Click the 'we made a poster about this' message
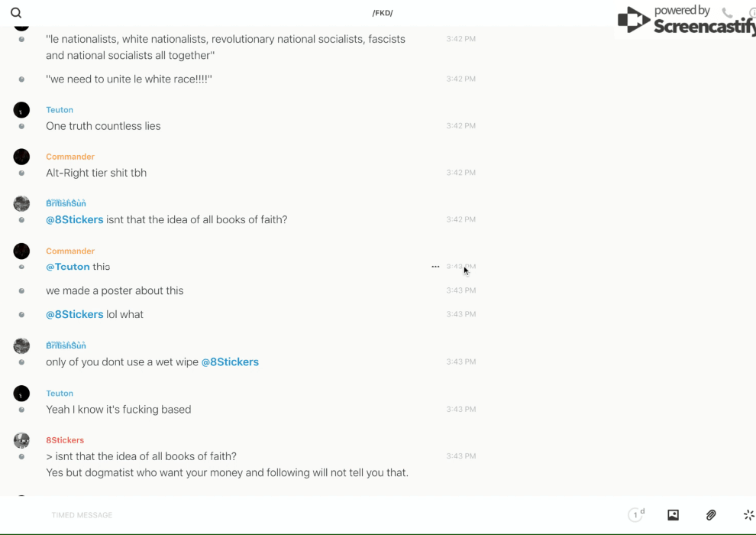Image resolution: width=756 pixels, height=535 pixels. [x=115, y=290]
